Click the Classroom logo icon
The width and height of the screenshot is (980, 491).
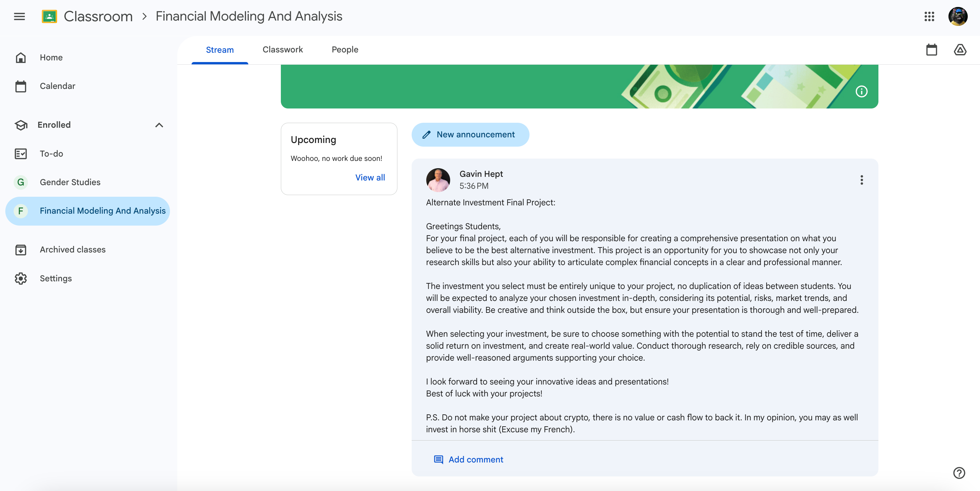[x=49, y=16]
